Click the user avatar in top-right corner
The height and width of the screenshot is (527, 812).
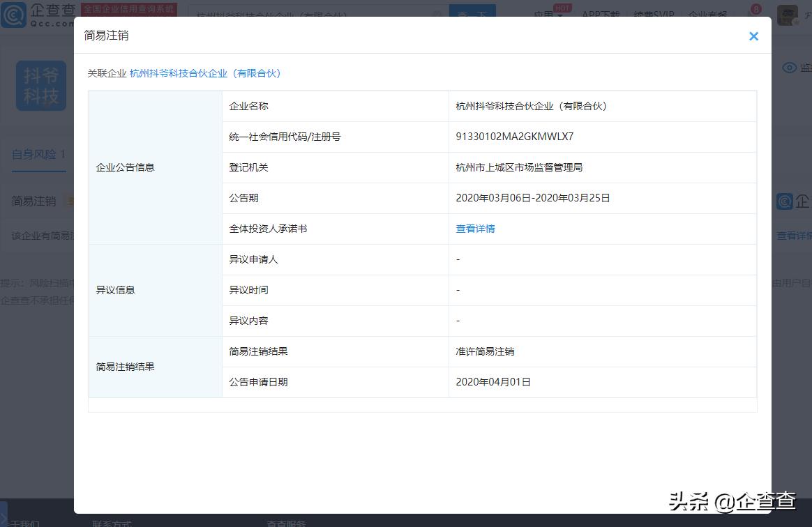tap(787, 14)
